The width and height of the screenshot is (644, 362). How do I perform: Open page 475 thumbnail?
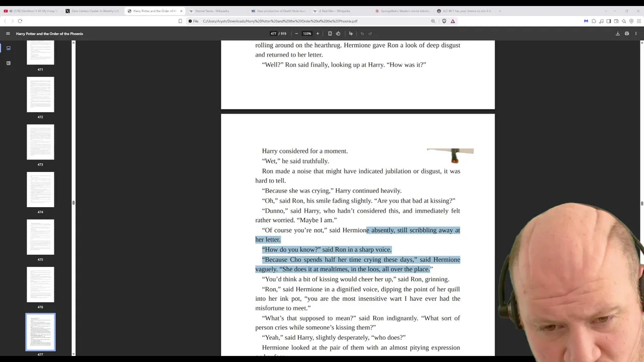(40, 237)
